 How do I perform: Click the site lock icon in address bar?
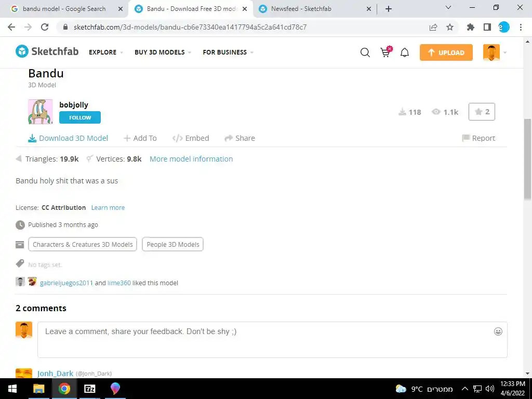tap(66, 27)
